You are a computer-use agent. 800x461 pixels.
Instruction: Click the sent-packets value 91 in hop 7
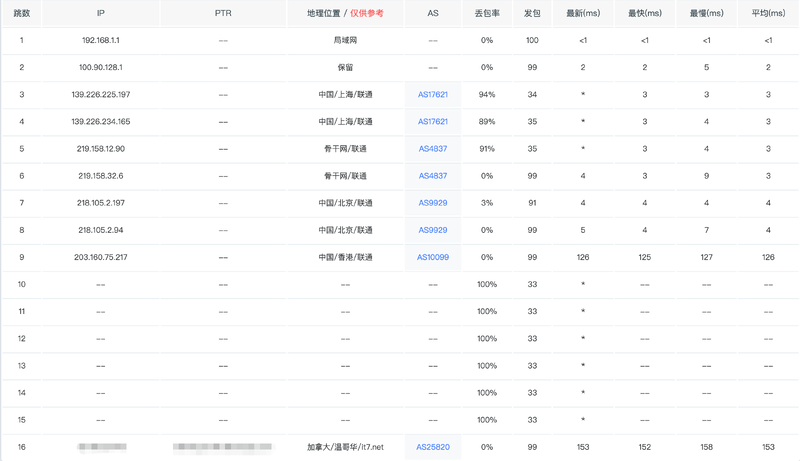(532, 202)
